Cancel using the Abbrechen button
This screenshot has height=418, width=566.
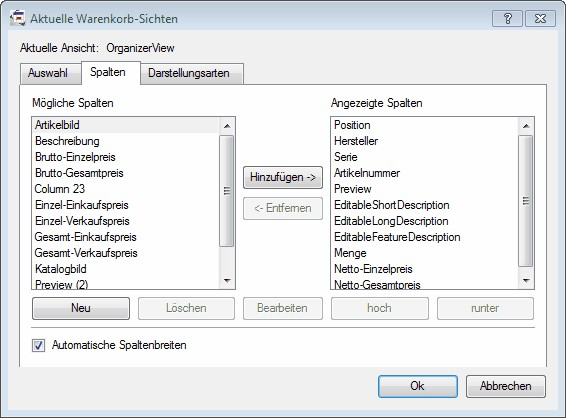[506, 386]
